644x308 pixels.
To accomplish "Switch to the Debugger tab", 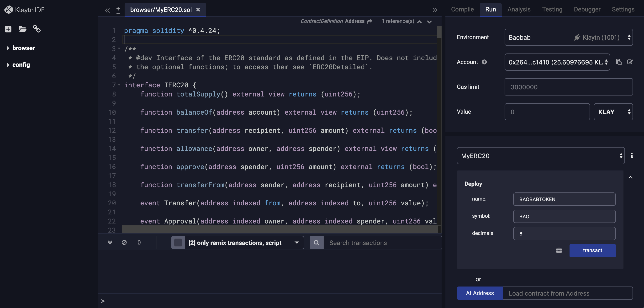I will [587, 9].
